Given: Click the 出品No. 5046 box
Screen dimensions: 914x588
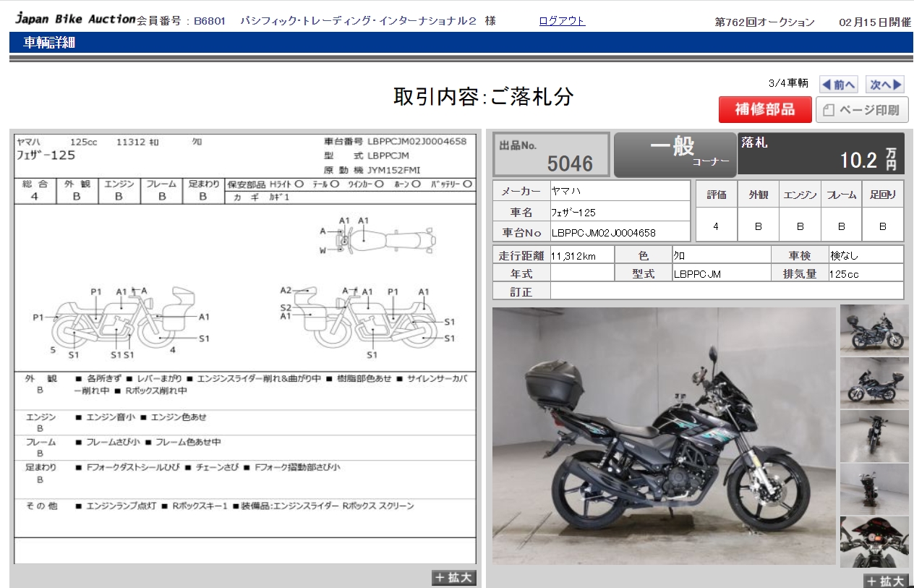Looking at the screenshot, I should pyautogui.click(x=551, y=154).
